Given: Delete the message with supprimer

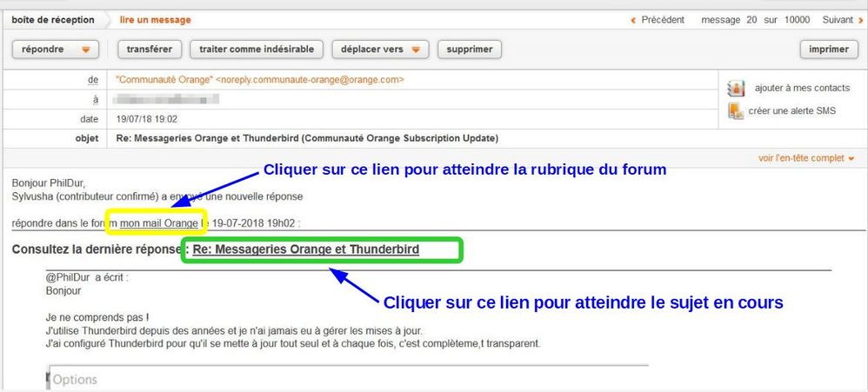Looking at the screenshot, I should click(470, 50).
